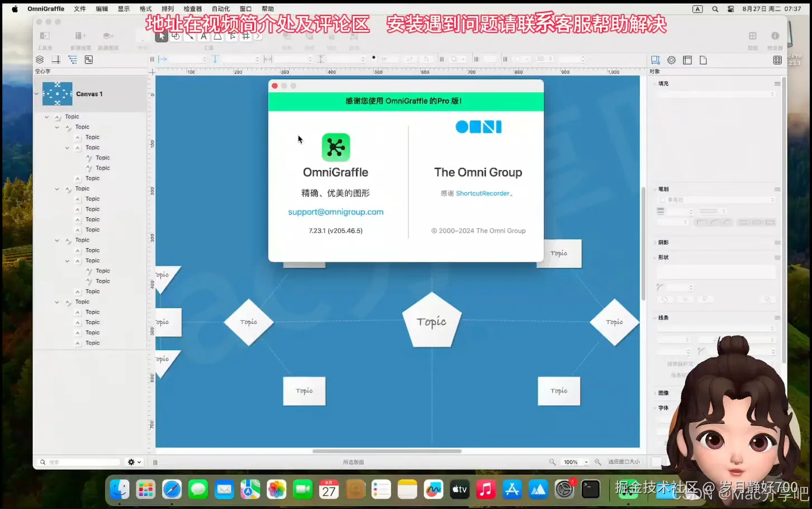This screenshot has width=812, height=509.
Task: Open Terminal from the Dock
Action: pos(591,490)
